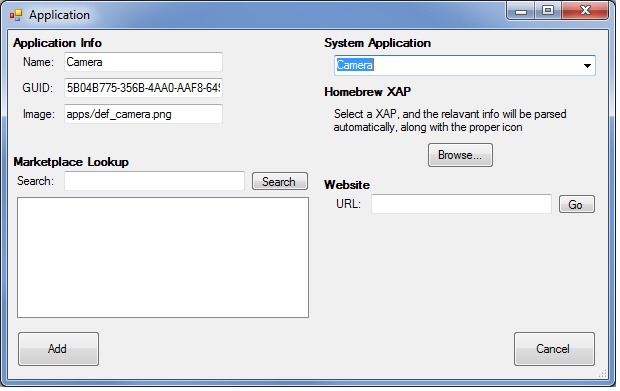Click the Marketplace Lookup heading
Screen dimensions: 620x391
71,162
